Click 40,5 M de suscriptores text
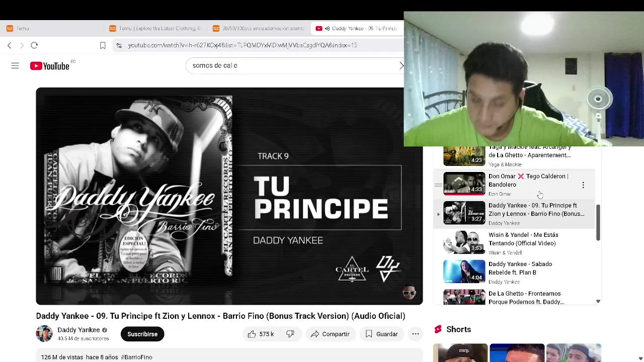The height and width of the screenshot is (362, 644). tap(83, 338)
